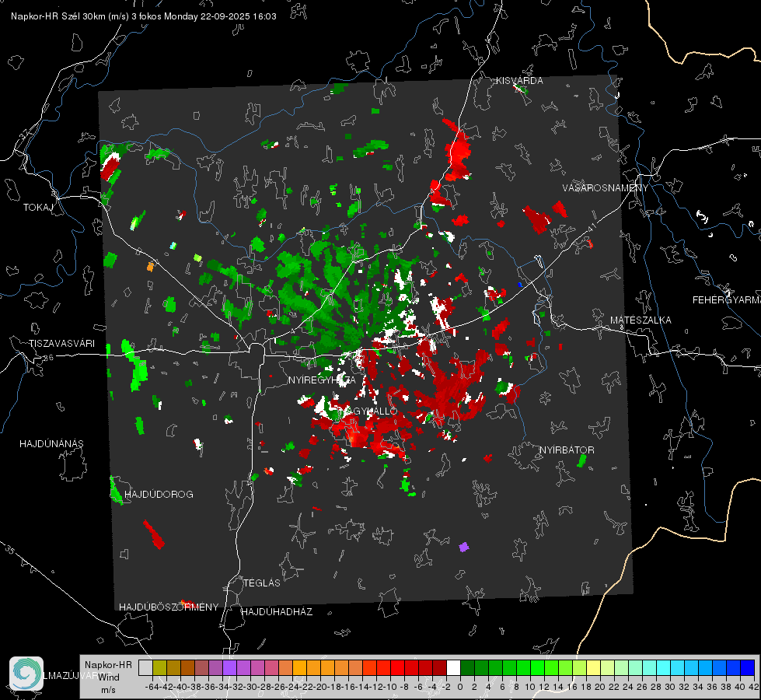This screenshot has width=761, height=700.
Task: Select the dark blue last legend swatch
Action: tap(748, 667)
